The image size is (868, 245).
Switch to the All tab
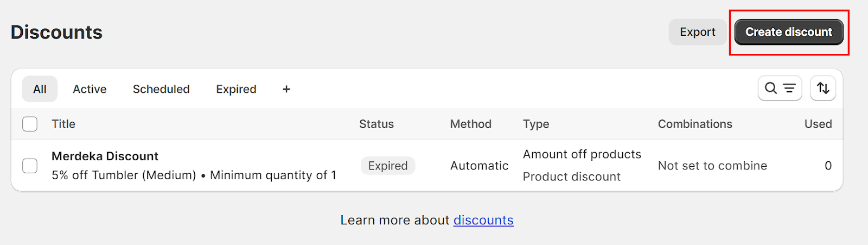(x=40, y=89)
